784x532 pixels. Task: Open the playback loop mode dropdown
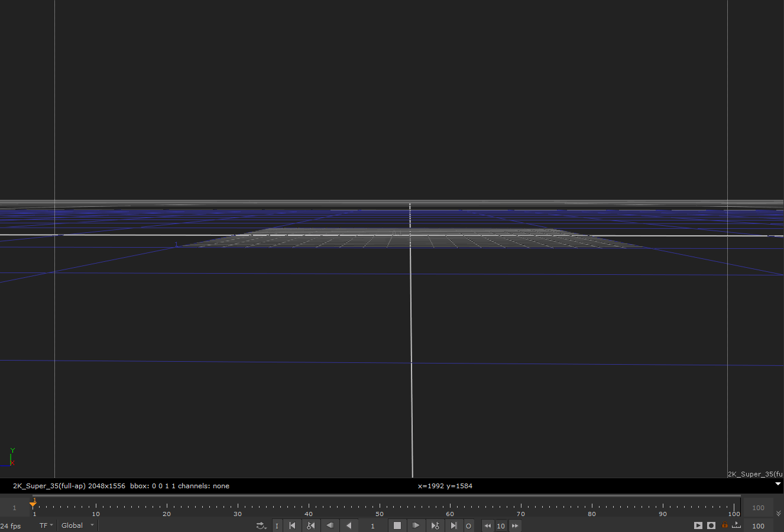tap(261, 525)
